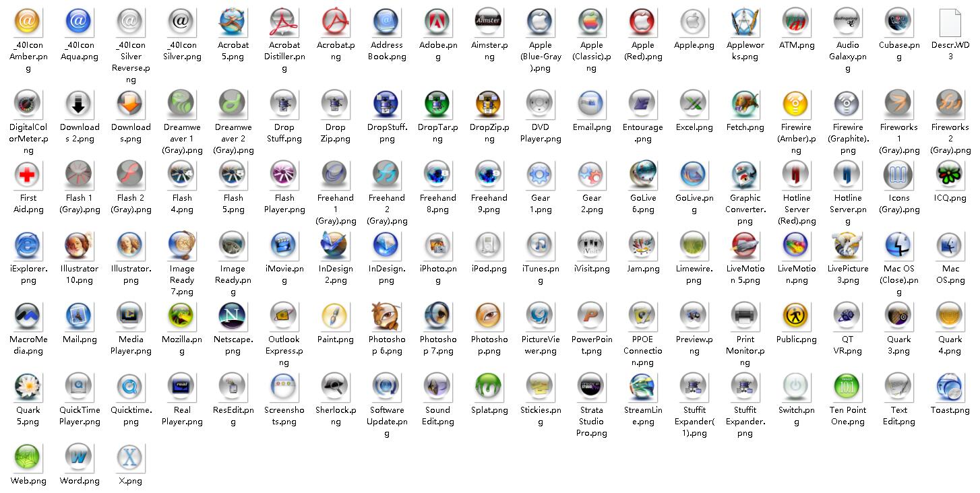The width and height of the screenshot is (980, 493).
Task: Click the Toast.png icon
Action: coord(950,387)
